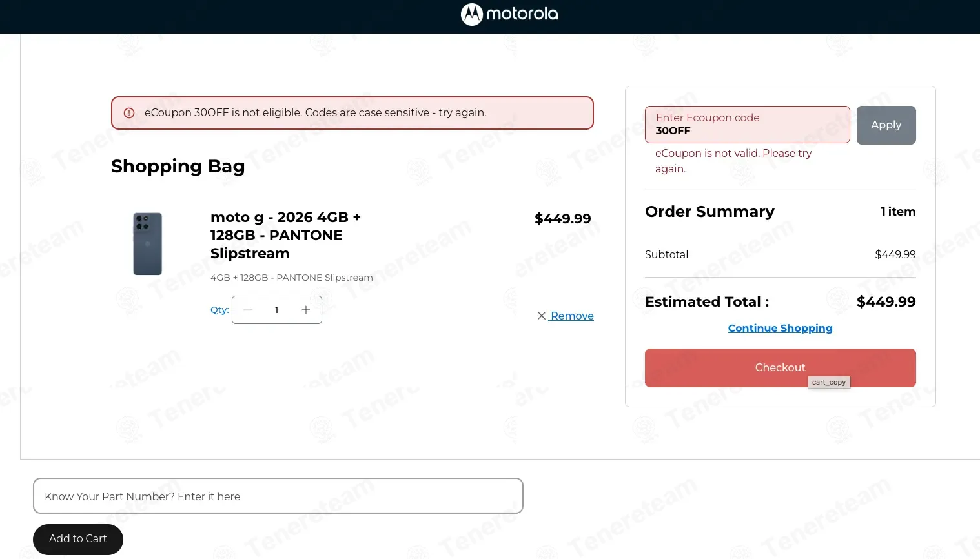
Task: Click the part number input field
Action: [278, 496]
